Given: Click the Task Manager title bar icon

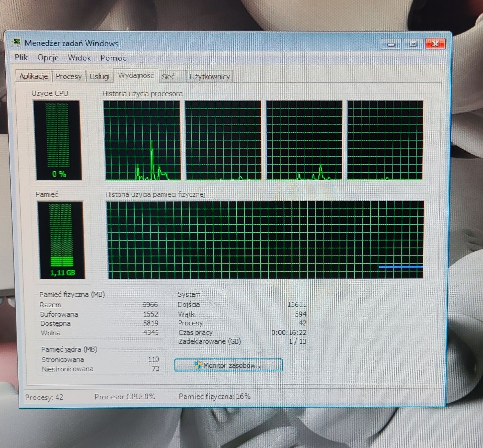Looking at the screenshot, I should pyautogui.click(x=17, y=43).
